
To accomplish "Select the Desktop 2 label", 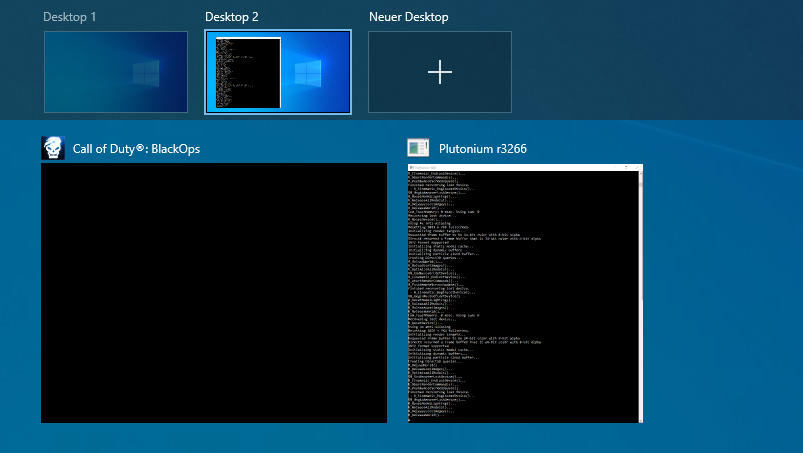I will pos(231,17).
